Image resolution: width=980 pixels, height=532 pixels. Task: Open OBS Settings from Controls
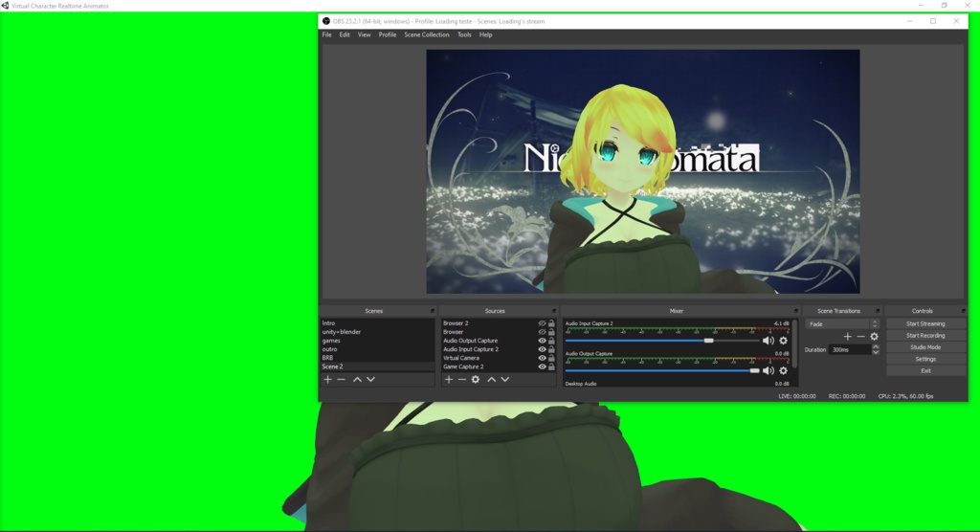(x=925, y=359)
